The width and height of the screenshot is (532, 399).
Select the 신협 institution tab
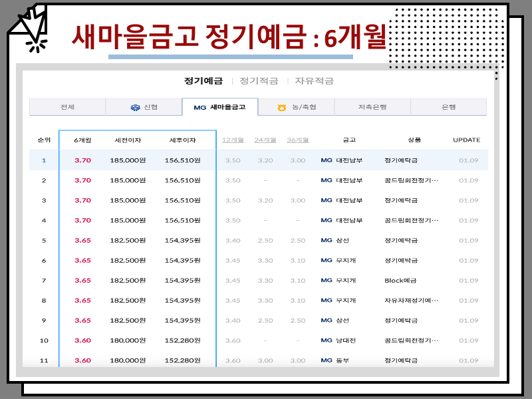pyautogui.click(x=144, y=107)
